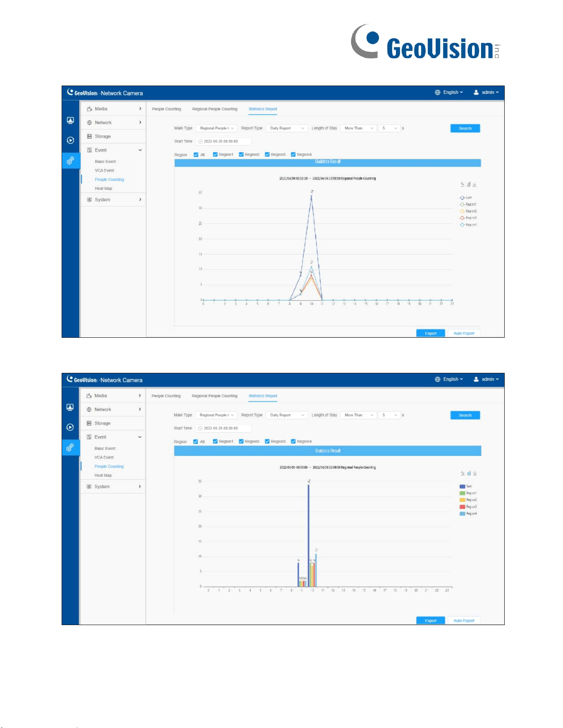Image resolution: width=563 pixels, height=728 pixels.
Task: Select Heat Map menu item in bar-chart screenshot
Action: coord(103,475)
